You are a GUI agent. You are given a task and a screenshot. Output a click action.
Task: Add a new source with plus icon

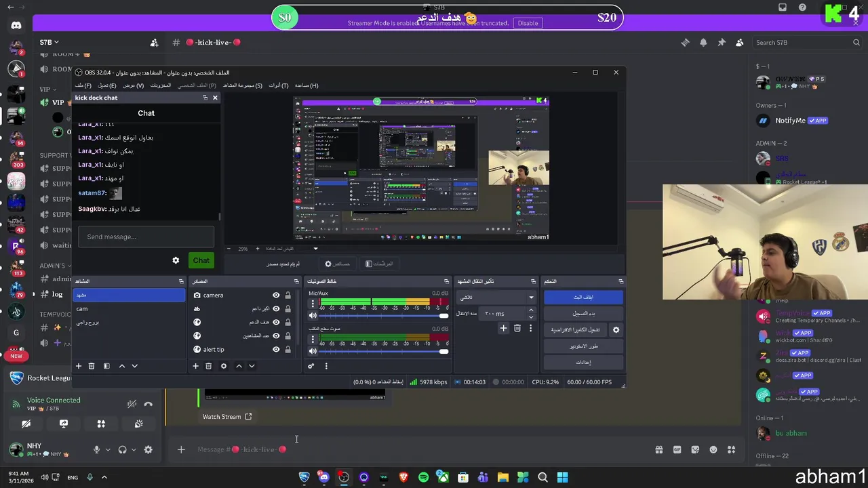click(x=195, y=366)
